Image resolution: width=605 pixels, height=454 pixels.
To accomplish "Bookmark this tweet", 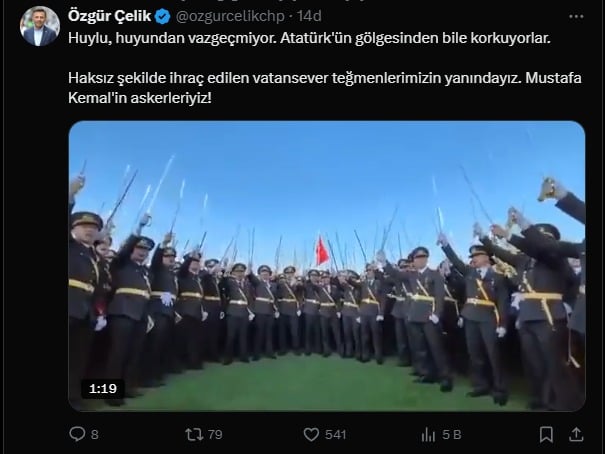I will (546, 434).
